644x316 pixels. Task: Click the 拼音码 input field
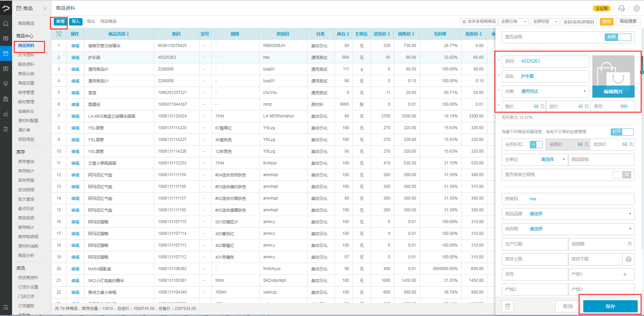(568, 199)
